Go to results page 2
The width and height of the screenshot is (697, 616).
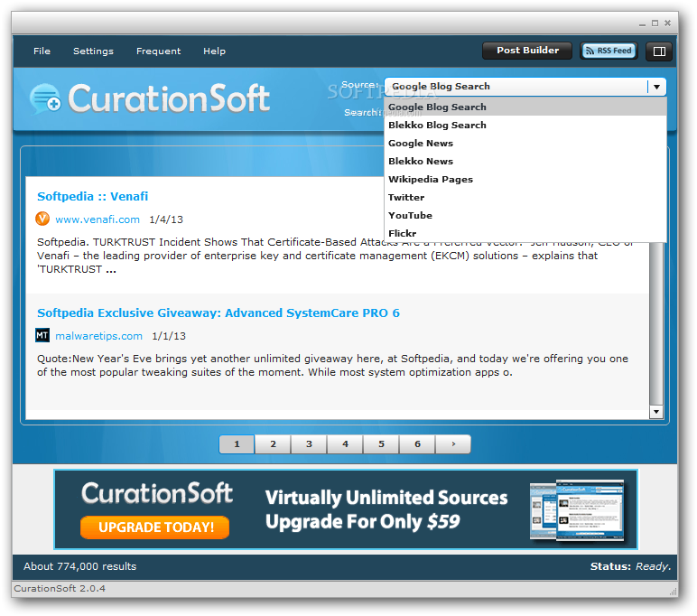pos(273,443)
